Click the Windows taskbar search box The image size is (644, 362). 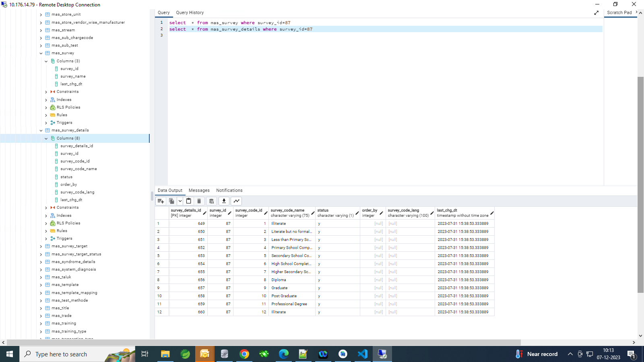click(77, 354)
